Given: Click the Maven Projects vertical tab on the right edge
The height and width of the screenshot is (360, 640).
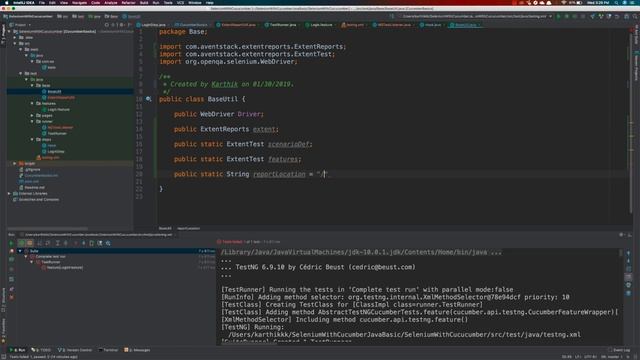Looking at the screenshot, I should [x=636, y=65].
